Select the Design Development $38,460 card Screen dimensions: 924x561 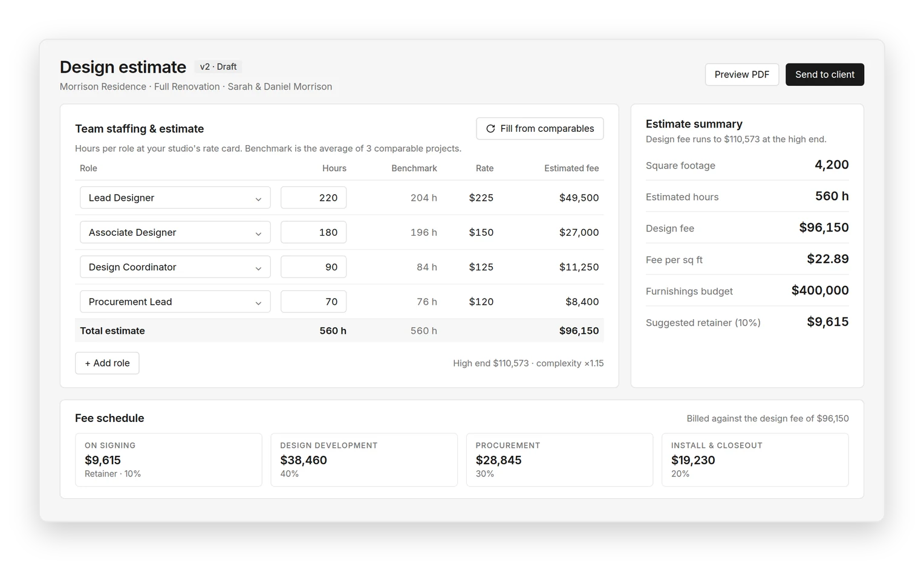(x=363, y=459)
